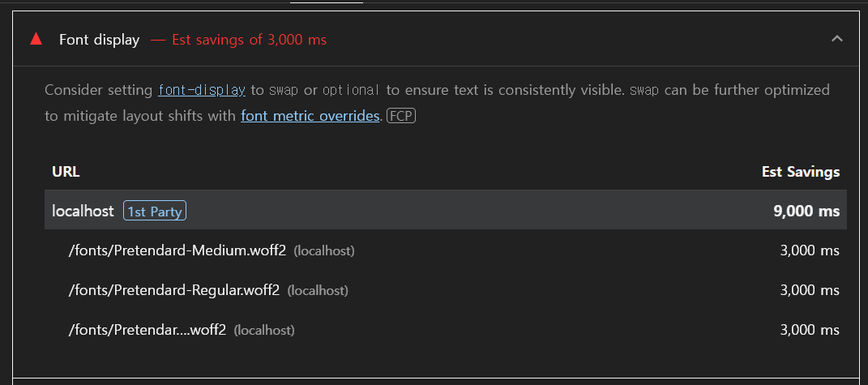Open the font metric overrides link
Screen dimensions: 868x385
310,117
